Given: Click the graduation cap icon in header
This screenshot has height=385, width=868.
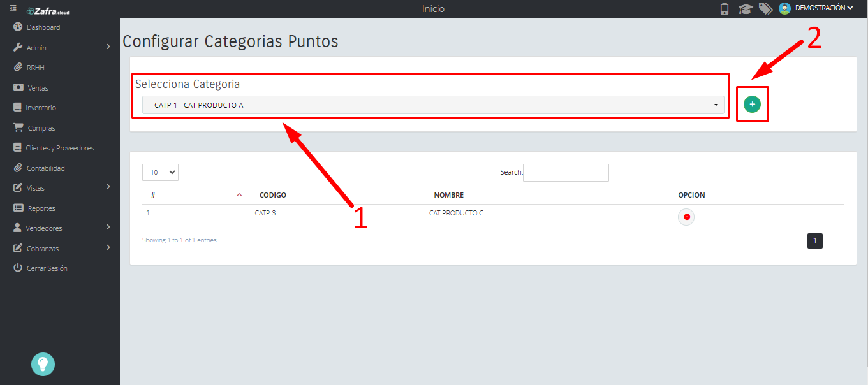Looking at the screenshot, I should pos(745,9).
